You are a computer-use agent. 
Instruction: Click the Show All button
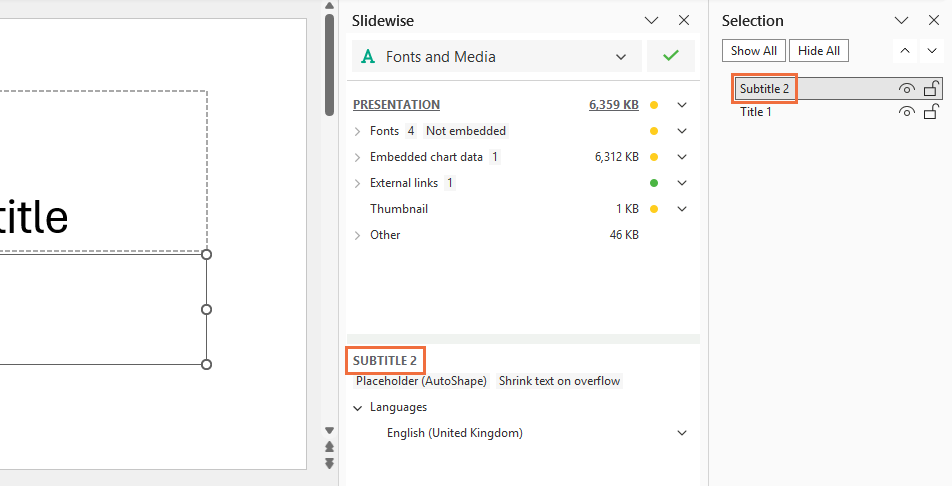pos(753,51)
